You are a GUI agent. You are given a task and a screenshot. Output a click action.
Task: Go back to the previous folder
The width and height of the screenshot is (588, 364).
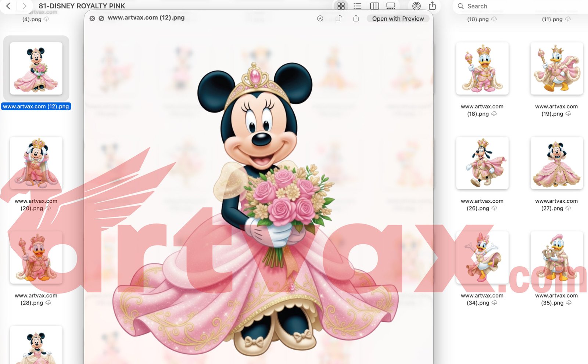pyautogui.click(x=8, y=6)
